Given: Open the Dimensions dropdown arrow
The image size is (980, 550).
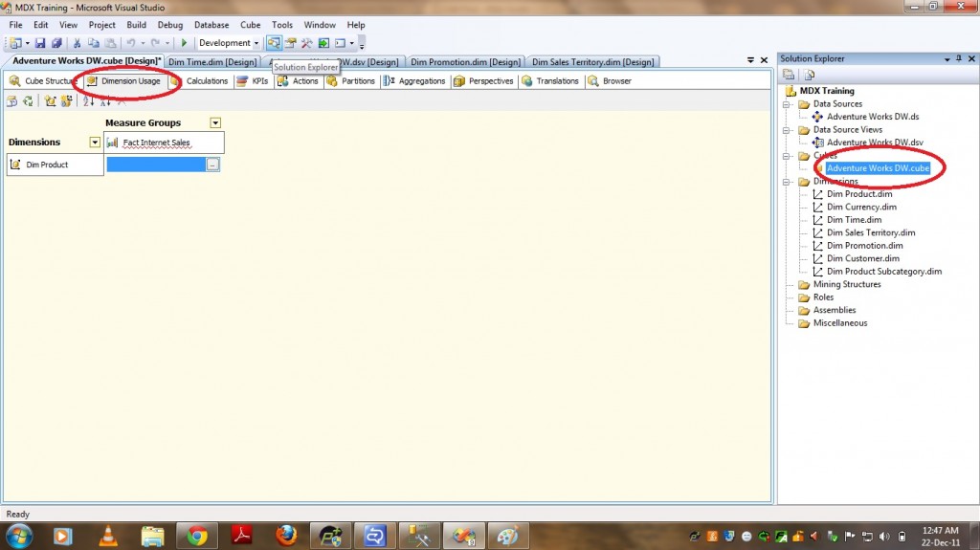Looking at the screenshot, I should [94, 143].
